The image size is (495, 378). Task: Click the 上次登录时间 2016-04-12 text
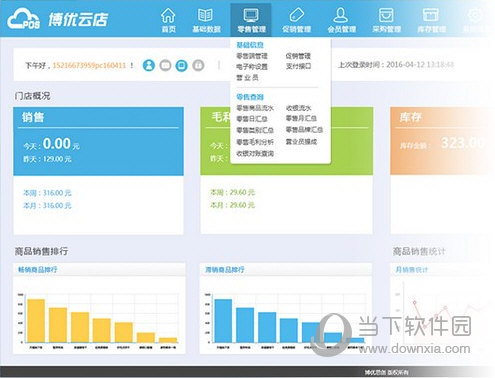click(x=396, y=65)
